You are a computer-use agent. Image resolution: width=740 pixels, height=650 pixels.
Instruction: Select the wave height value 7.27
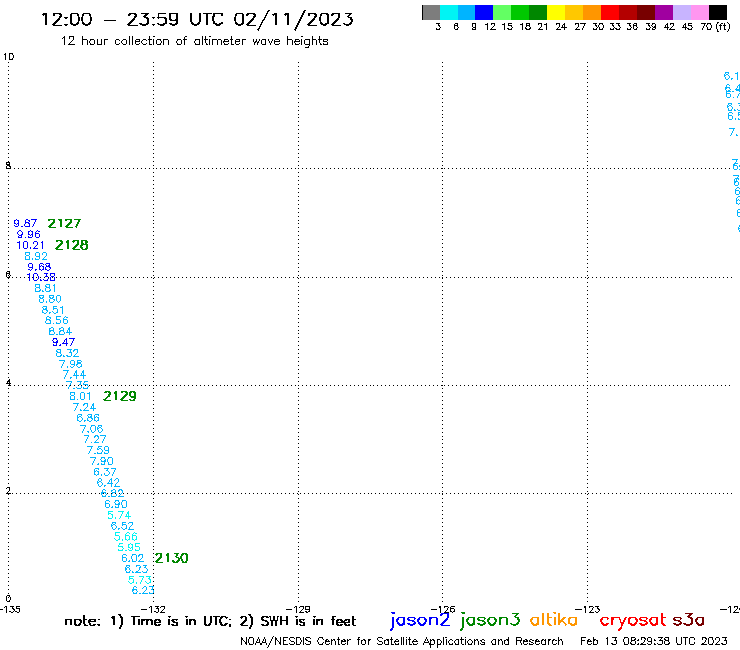(95, 439)
